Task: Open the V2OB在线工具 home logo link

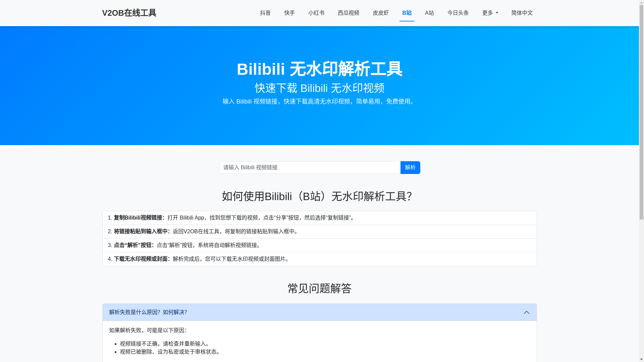Action: (129, 13)
